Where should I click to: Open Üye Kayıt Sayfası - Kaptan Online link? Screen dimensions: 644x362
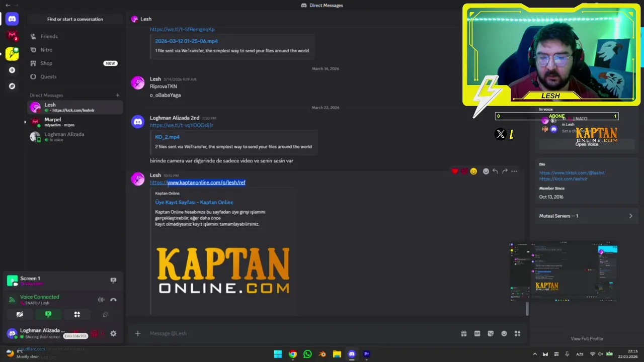[x=194, y=202]
